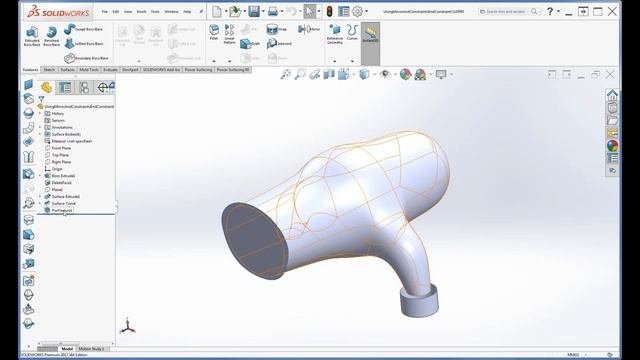Select Sensors in feature tree
The width and height of the screenshot is (640, 360).
pyautogui.click(x=54, y=120)
